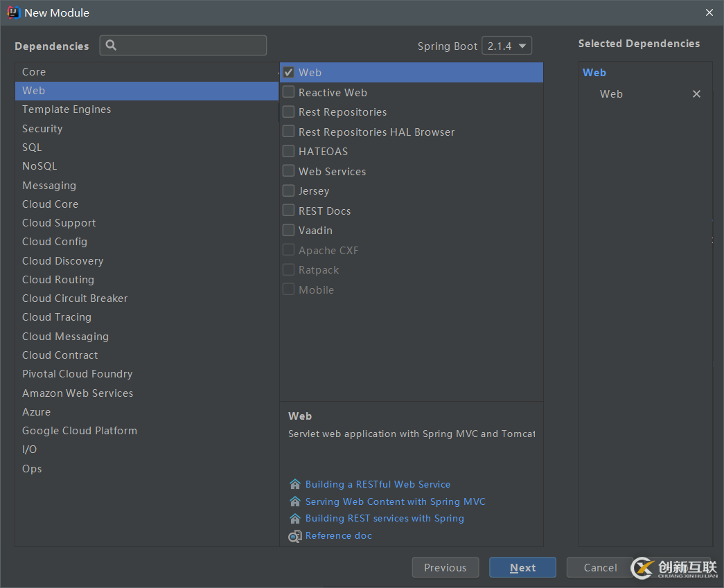The image size is (724, 588).
Task: Check the Web Services checkbox
Action: pos(289,171)
